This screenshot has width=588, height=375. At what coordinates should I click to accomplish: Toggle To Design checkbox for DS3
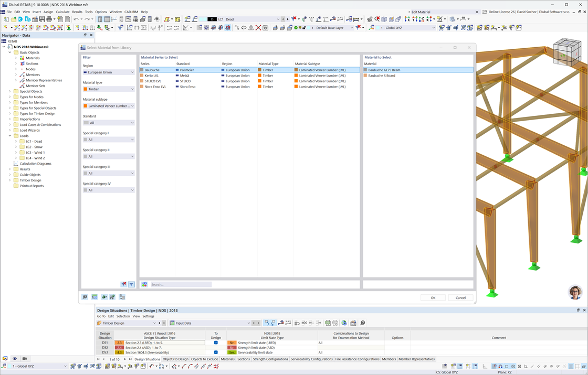(216, 352)
